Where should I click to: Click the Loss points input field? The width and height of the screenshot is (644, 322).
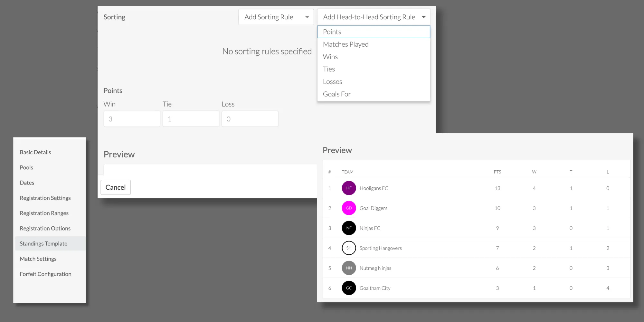coord(250,119)
